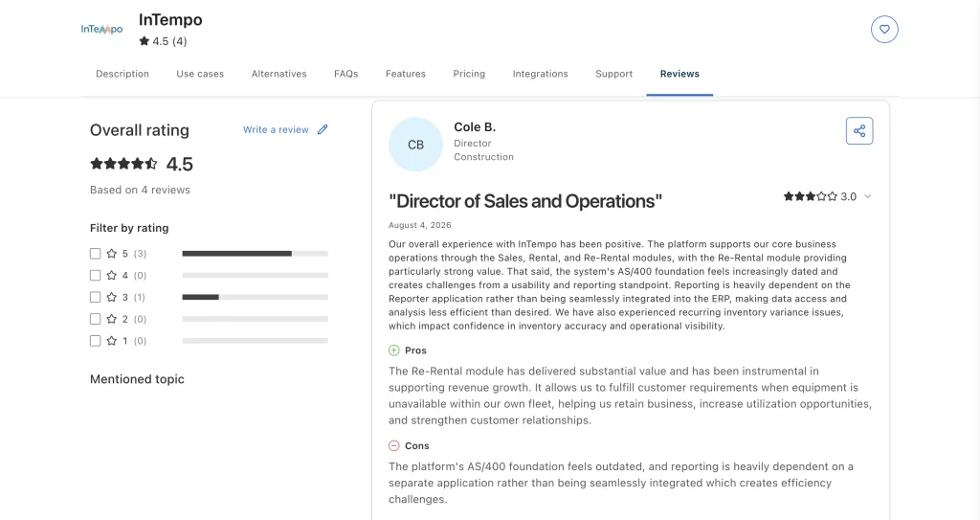Image resolution: width=980 pixels, height=520 pixels.
Task: Check the 2 star filter checkbox
Action: click(95, 319)
